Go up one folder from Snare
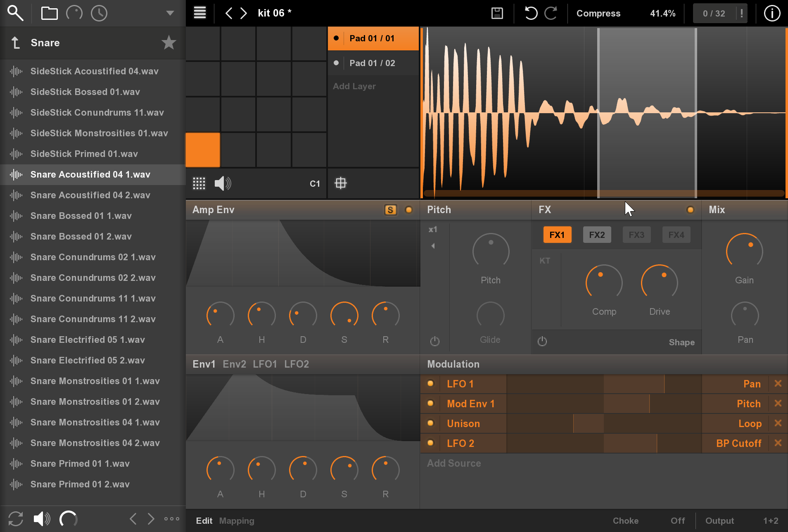788x532 pixels. pyautogui.click(x=15, y=43)
